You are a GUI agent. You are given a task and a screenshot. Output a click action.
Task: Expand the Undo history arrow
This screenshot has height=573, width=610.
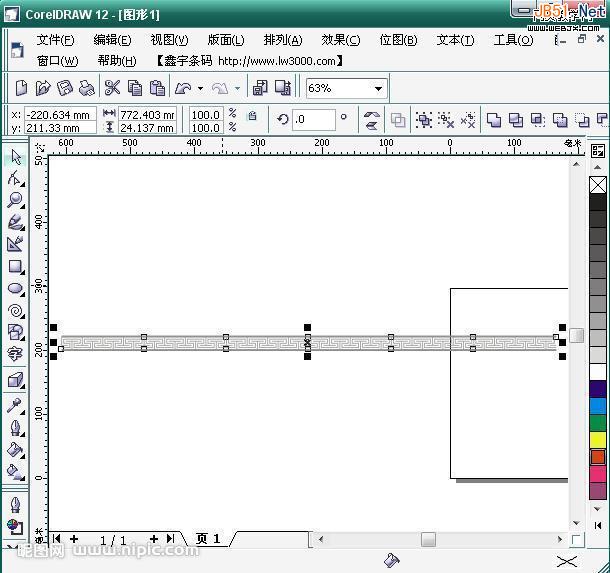200,89
